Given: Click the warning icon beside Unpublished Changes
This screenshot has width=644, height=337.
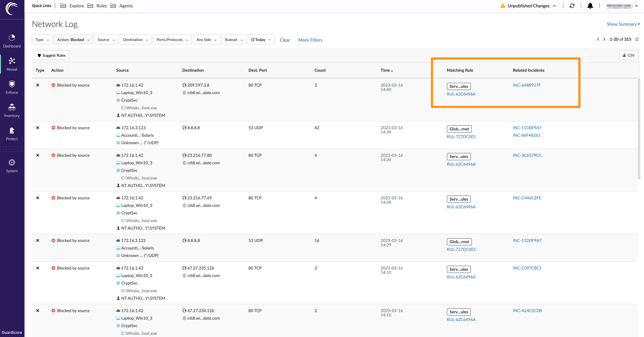Looking at the screenshot, I should (503, 6).
